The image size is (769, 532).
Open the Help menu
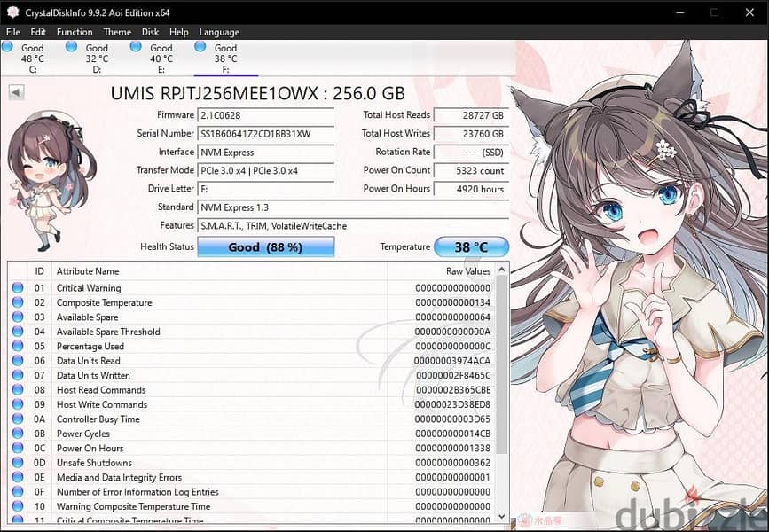point(179,32)
